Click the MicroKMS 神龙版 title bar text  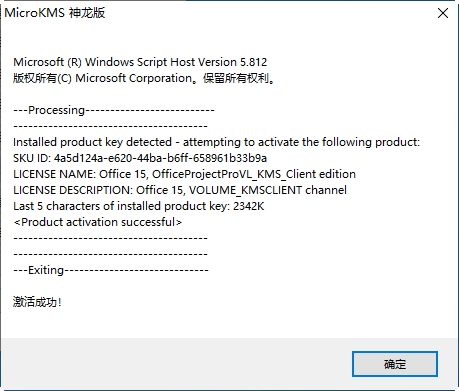click(55, 13)
